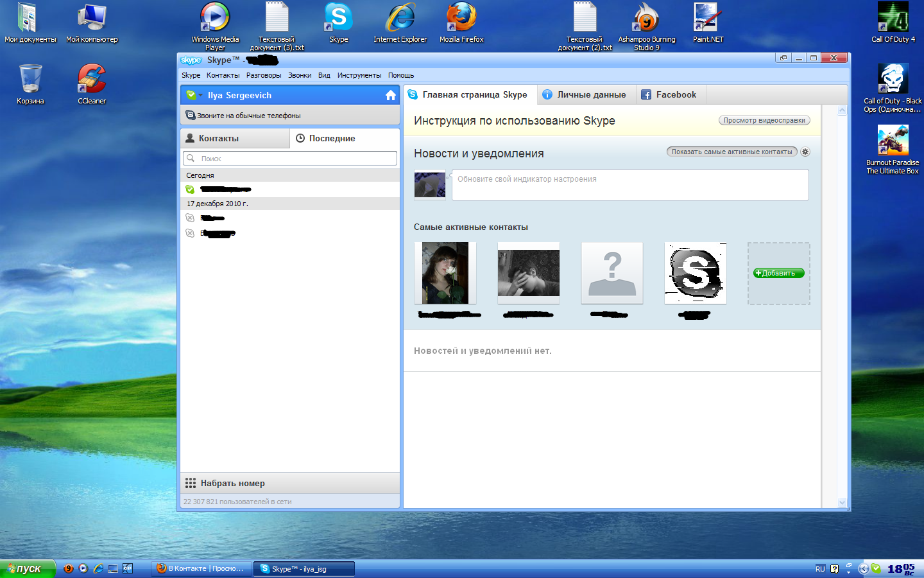Click Набрать номер dial pad button
Image resolution: width=924 pixels, height=578 pixels.
point(290,483)
